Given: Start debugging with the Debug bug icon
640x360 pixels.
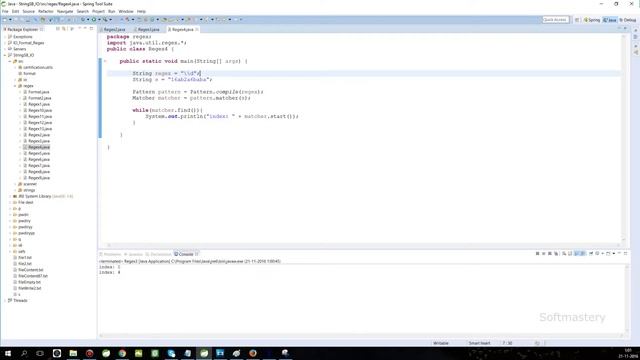Looking at the screenshot, I should [x=83, y=20].
